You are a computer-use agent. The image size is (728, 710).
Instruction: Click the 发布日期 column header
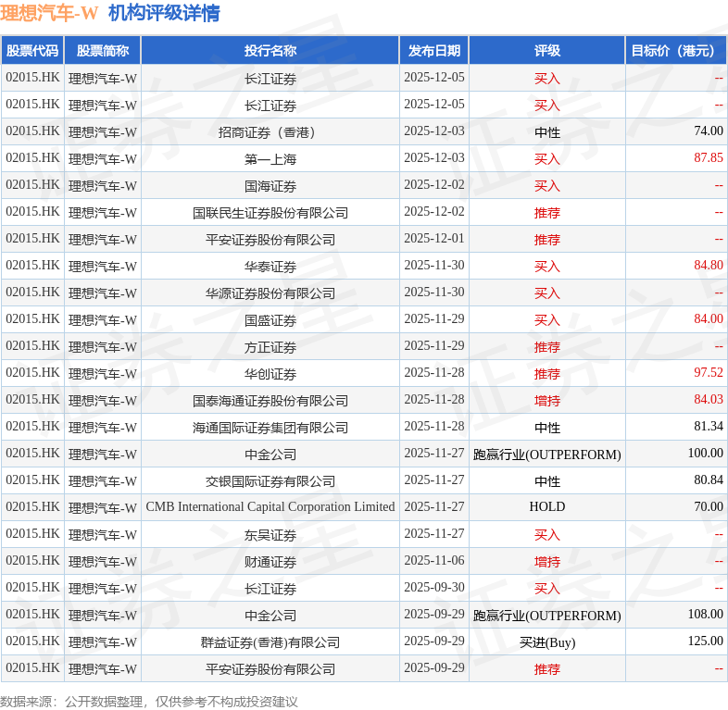(x=434, y=51)
